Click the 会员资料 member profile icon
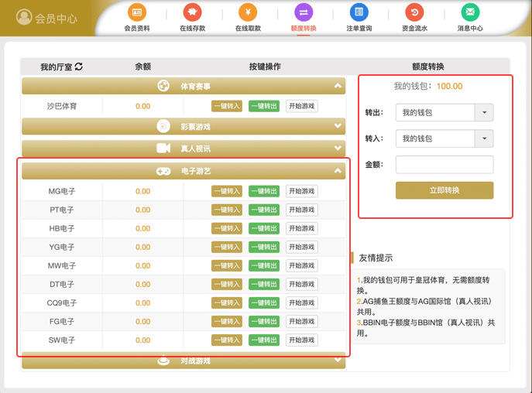Screen dimensions: 532x393 click(x=137, y=13)
